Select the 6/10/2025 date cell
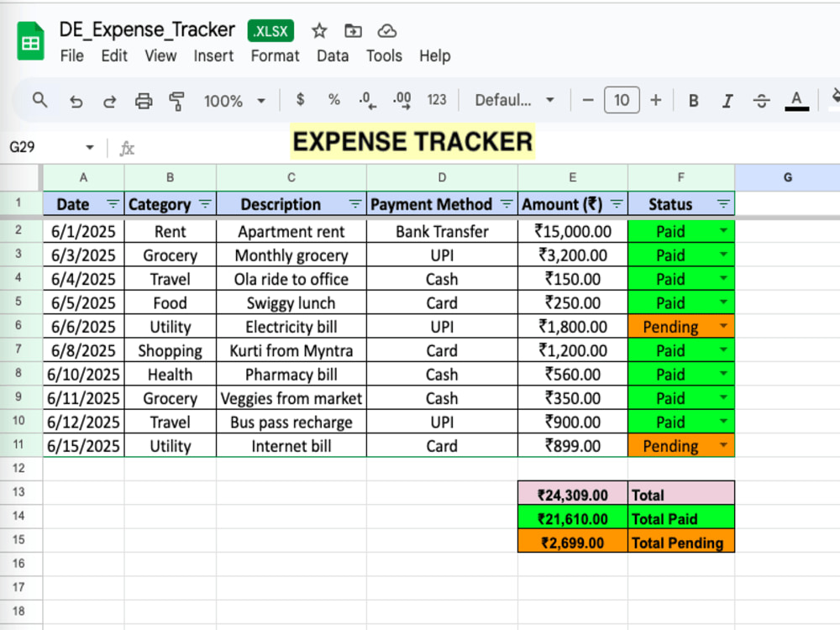 [x=83, y=375]
